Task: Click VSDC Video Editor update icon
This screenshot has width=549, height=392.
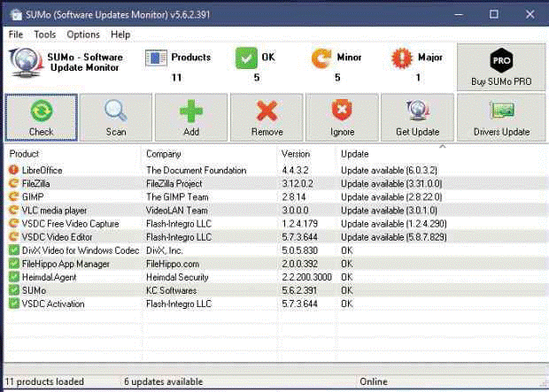Action: [x=13, y=237]
